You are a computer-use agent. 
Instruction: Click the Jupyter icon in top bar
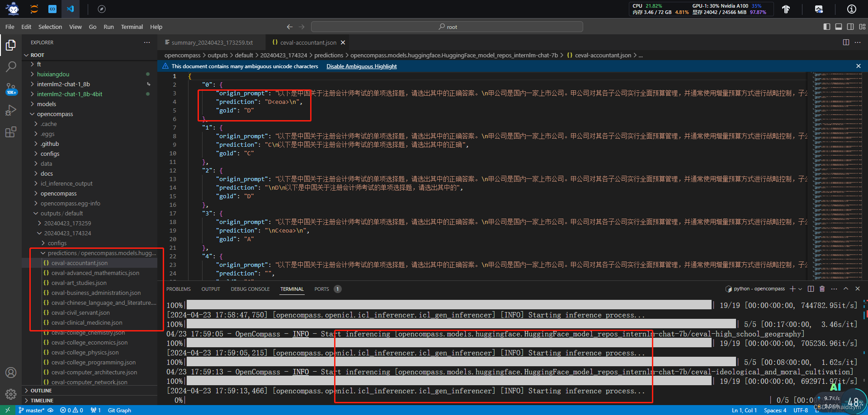(34, 9)
